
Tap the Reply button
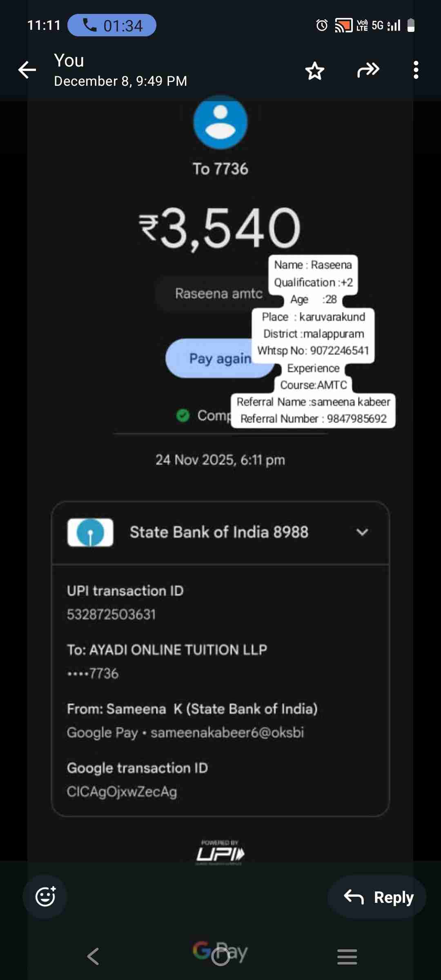(377, 897)
